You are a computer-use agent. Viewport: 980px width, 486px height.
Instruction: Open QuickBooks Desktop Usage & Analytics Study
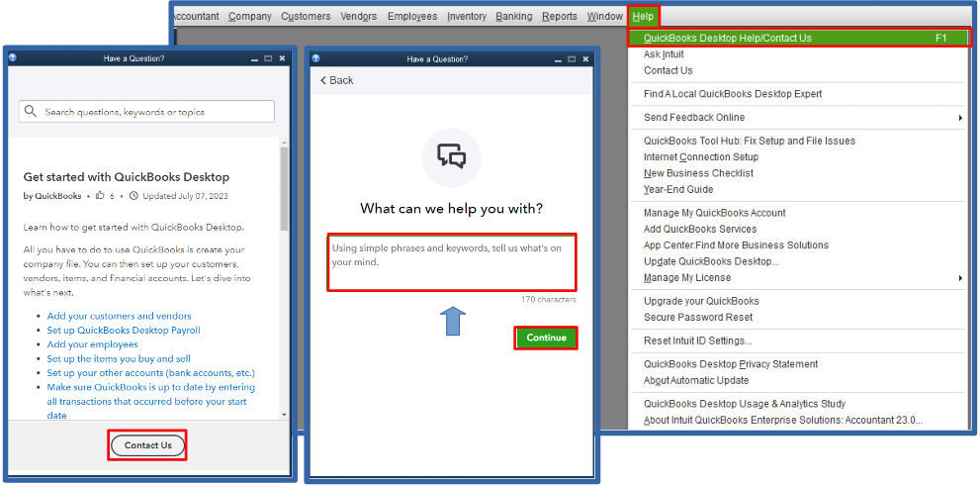point(745,404)
